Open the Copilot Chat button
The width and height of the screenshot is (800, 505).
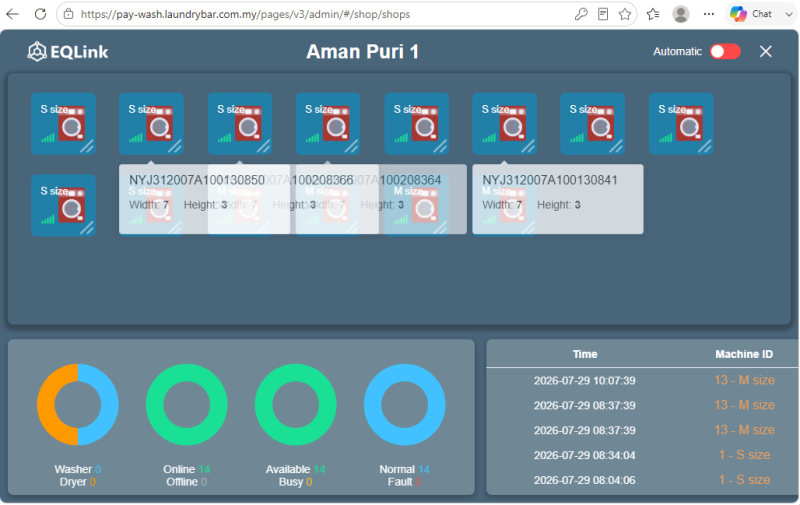[x=751, y=14]
